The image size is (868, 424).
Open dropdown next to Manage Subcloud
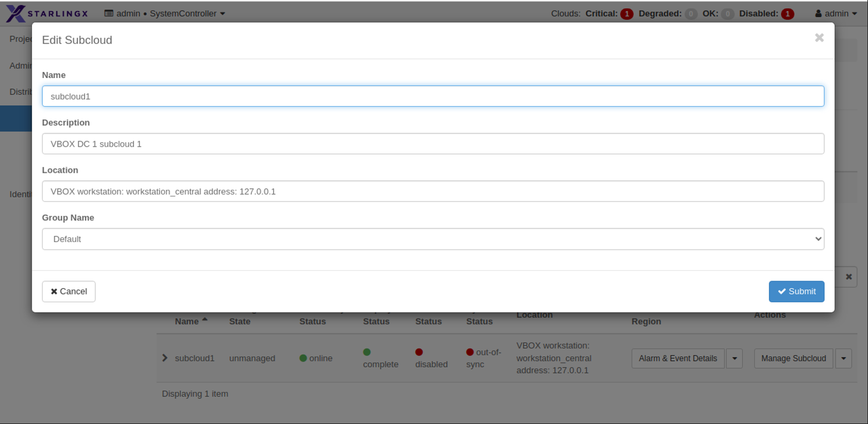(x=843, y=359)
